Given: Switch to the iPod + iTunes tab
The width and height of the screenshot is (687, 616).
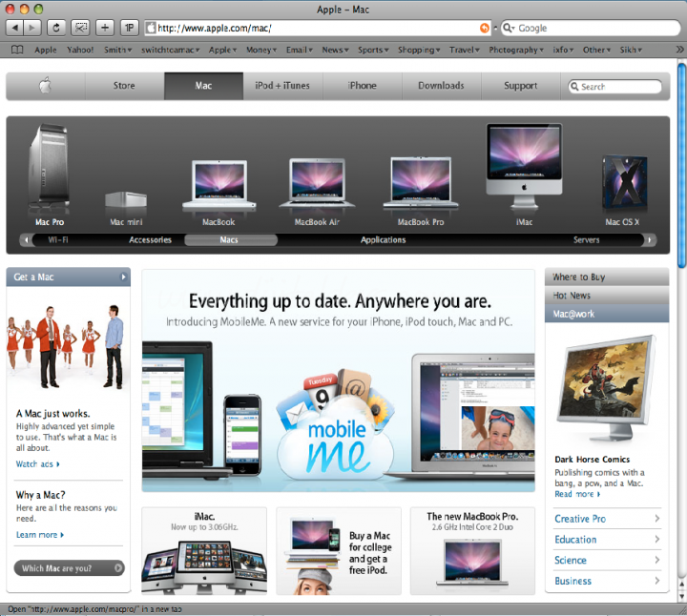Looking at the screenshot, I should [x=282, y=86].
